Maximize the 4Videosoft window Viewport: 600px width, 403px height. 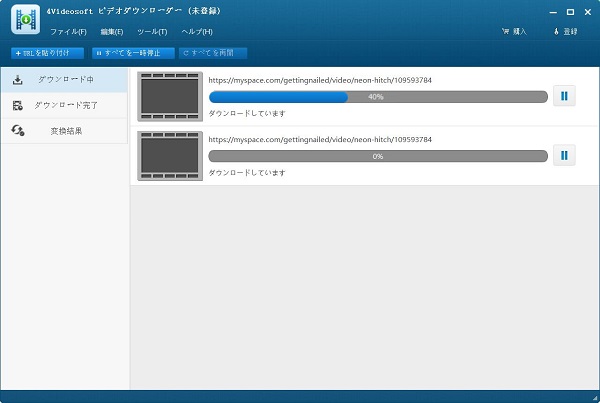[570, 12]
